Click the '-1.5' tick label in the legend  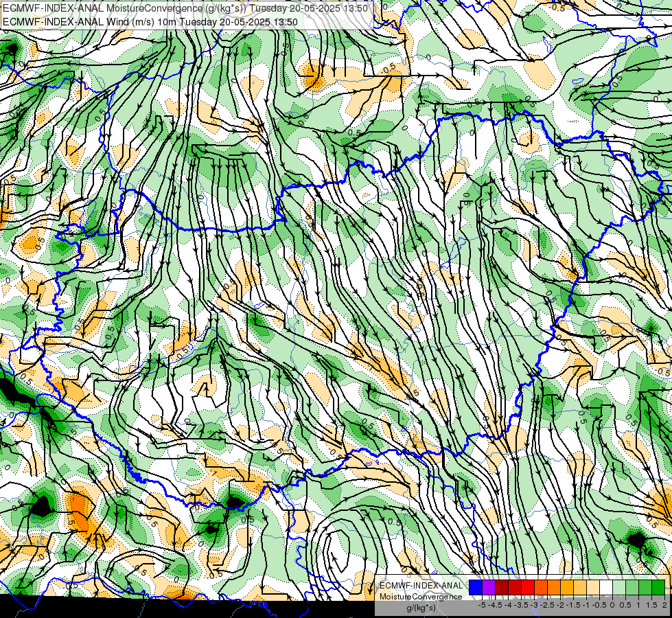(574, 605)
